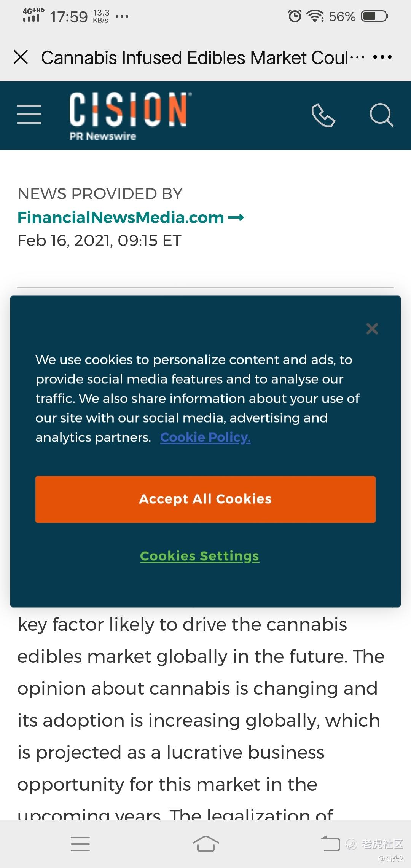This screenshot has height=868, width=411.
Task: Tap the battery indicator in status bar
Action: (374, 16)
